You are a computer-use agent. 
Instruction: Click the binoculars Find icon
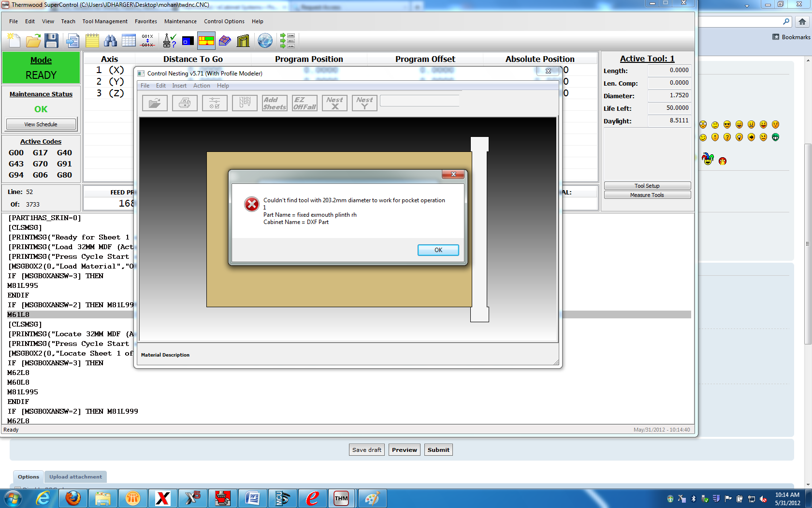coord(110,41)
